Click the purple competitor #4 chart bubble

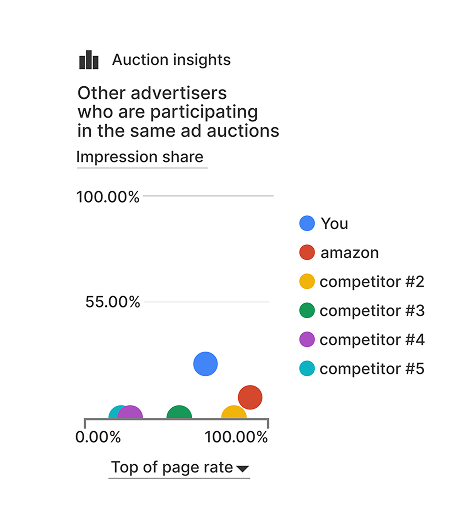tap(131, 412)
